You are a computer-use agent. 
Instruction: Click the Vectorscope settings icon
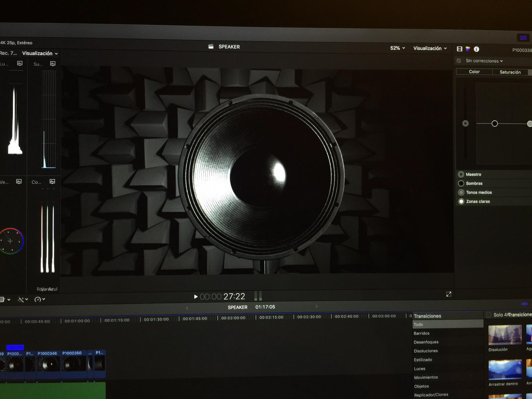coord(19,182)
